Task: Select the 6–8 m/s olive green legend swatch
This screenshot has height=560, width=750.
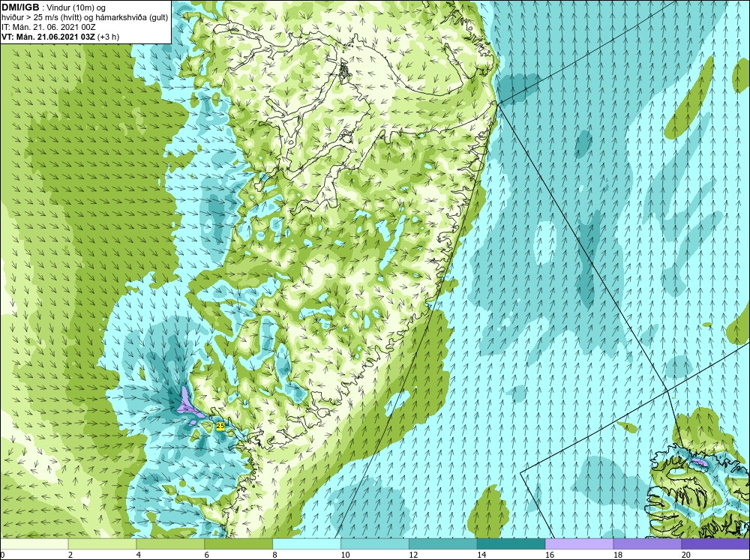Action: (238, 544)
